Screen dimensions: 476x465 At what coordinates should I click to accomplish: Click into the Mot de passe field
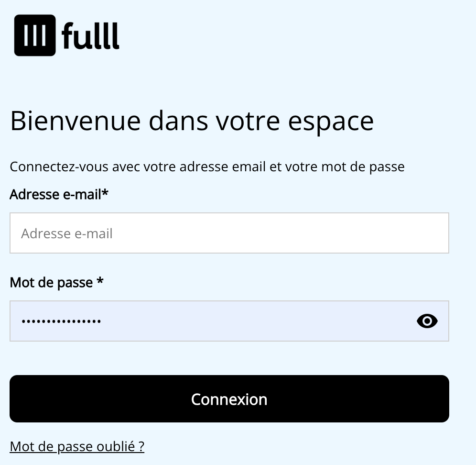click(210, 321)
